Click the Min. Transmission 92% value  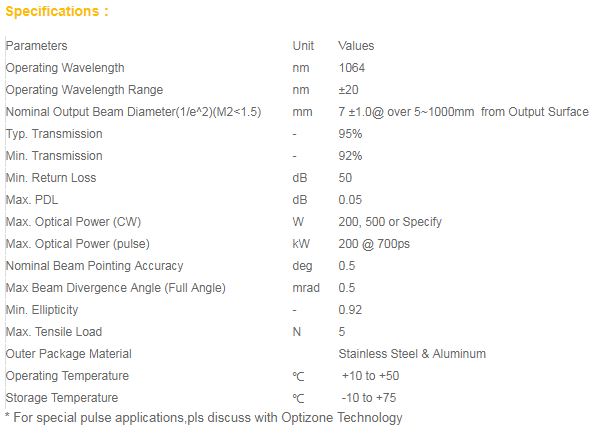tap(350, 156)
